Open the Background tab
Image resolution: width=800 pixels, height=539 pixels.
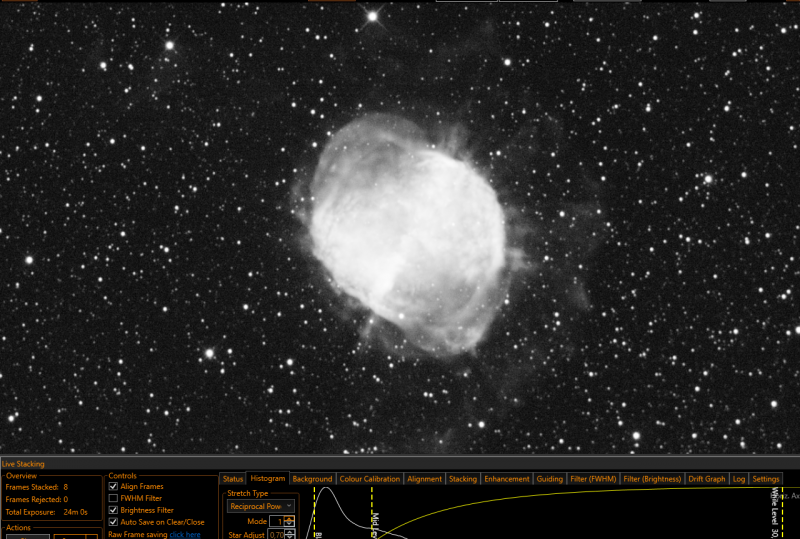coord(312,479)
